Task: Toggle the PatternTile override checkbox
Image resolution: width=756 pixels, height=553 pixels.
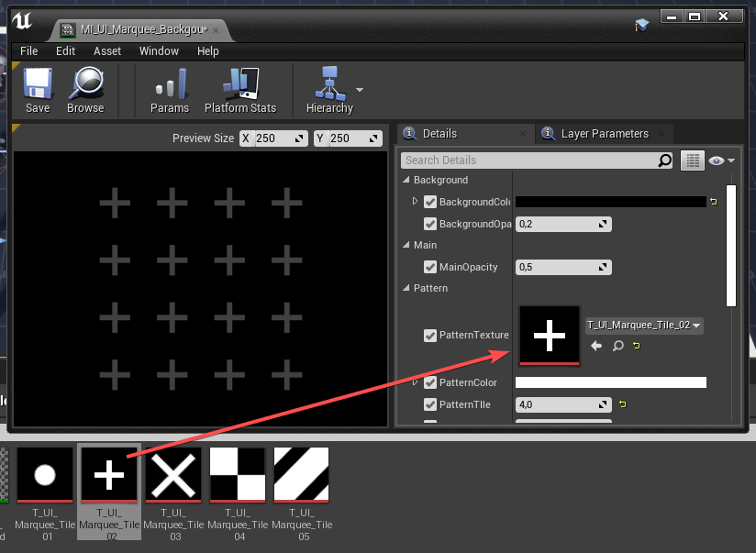Action: 430,404
